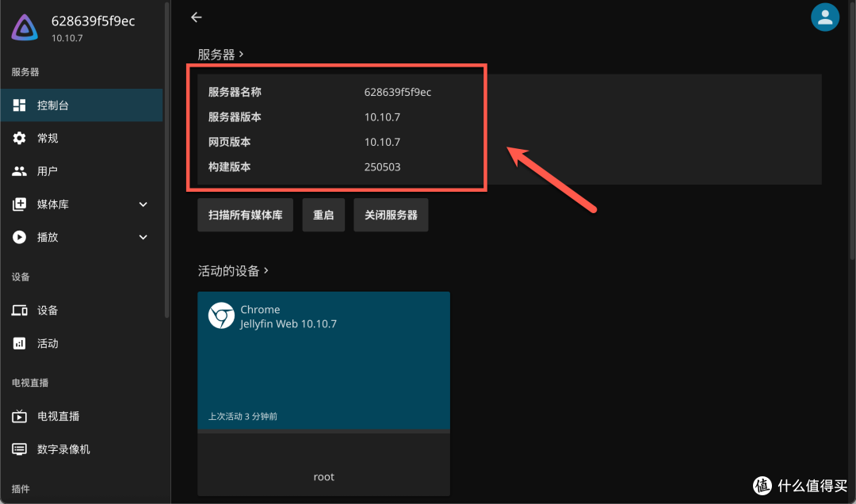Image resolution: width=856 pixels, height=504 pixels.
Task: Open 用户 users page
Action: click(x=82, y=171)
